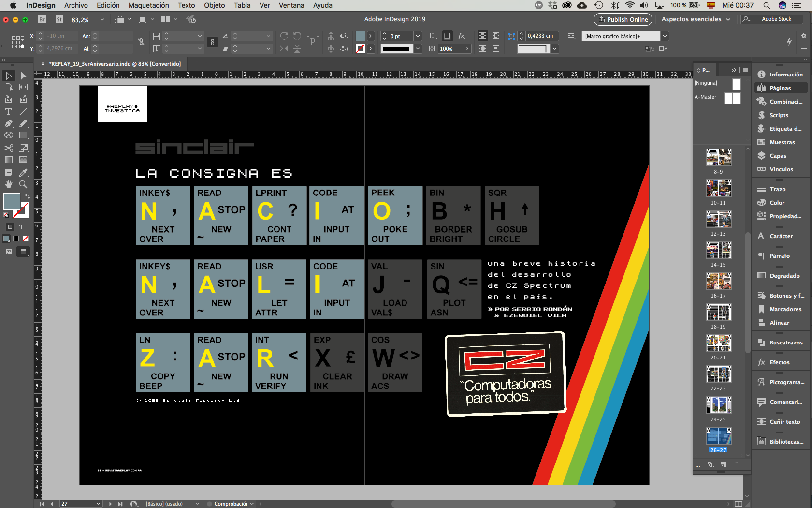This screenshot has height=508, width=812.
Task: Open the Carácter panel
Action: [x=781, y=236]
